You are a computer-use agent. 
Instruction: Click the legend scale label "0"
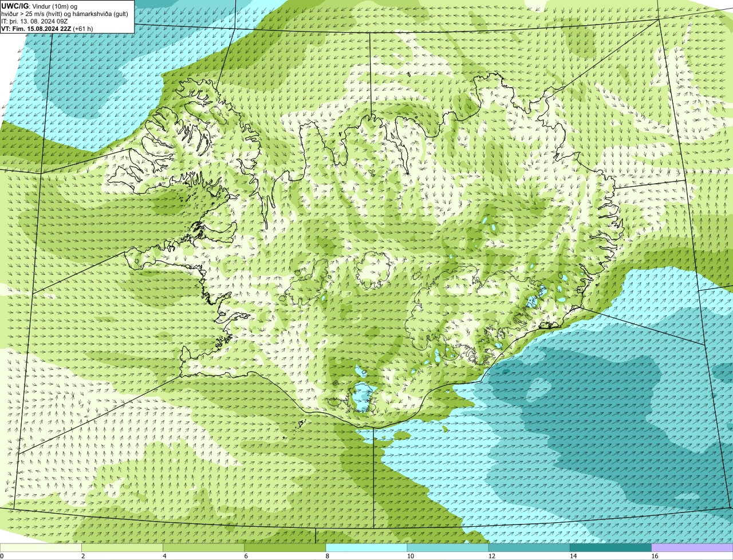coord(2,556)
